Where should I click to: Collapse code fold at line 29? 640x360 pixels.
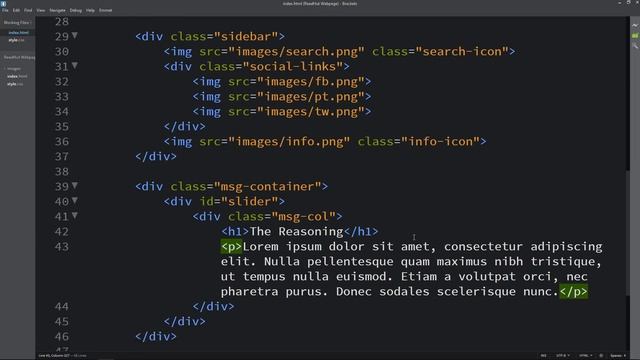click(75, 36)
